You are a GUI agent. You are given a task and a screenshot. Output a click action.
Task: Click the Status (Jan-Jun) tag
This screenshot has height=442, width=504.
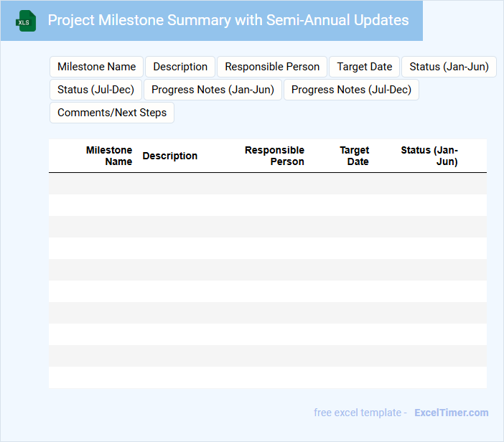(449, 67)
